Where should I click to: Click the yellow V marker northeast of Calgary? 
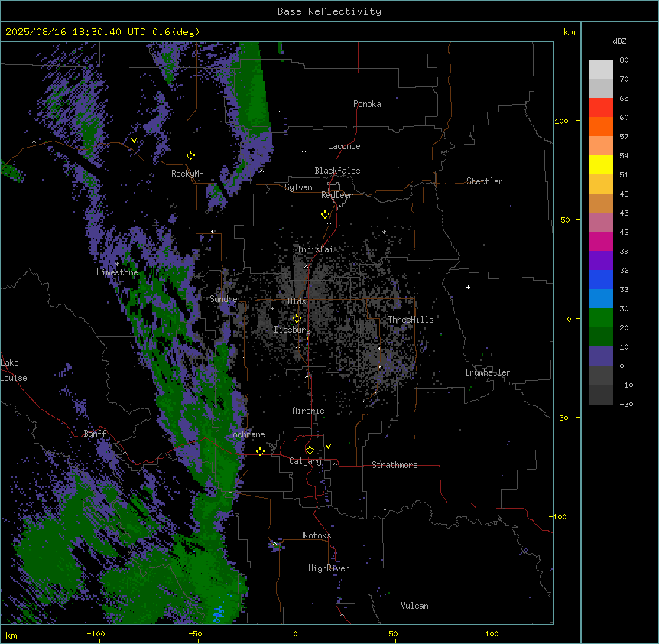328,447
